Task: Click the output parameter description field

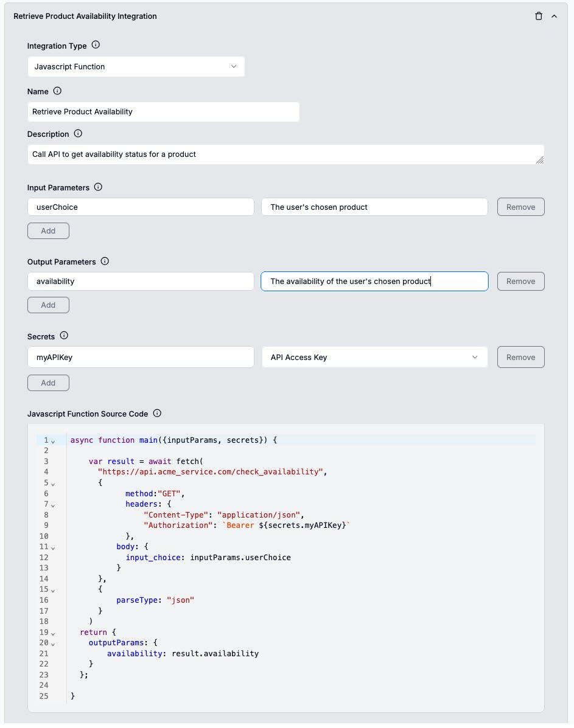Action: pyautogui.click(x=374, y=282)
